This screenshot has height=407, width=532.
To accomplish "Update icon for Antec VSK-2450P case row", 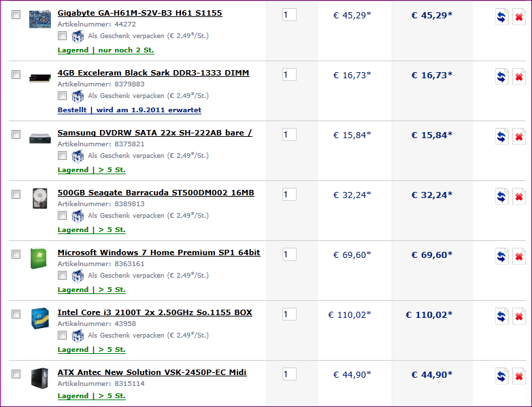I will tap(501, 376).
